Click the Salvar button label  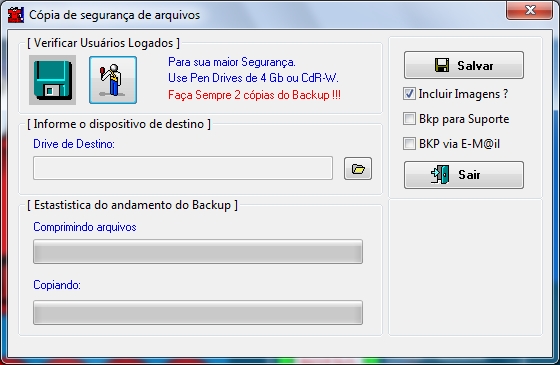pos(475,66)
